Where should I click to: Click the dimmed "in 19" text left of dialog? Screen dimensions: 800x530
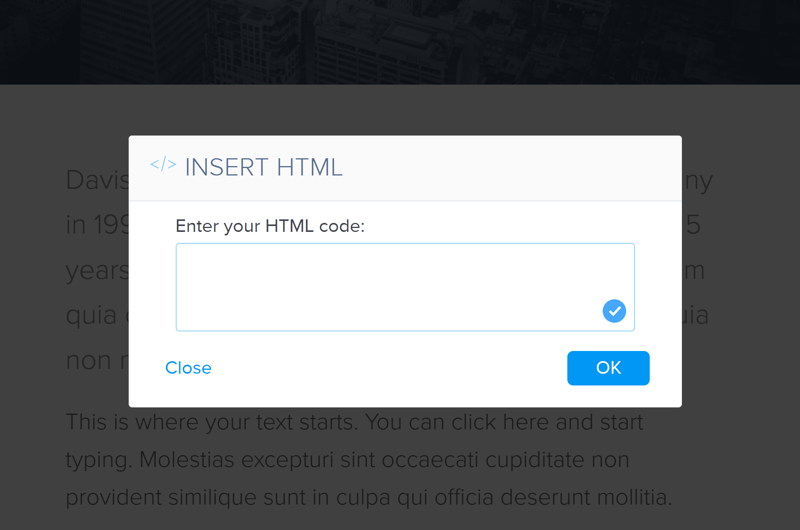97,225
